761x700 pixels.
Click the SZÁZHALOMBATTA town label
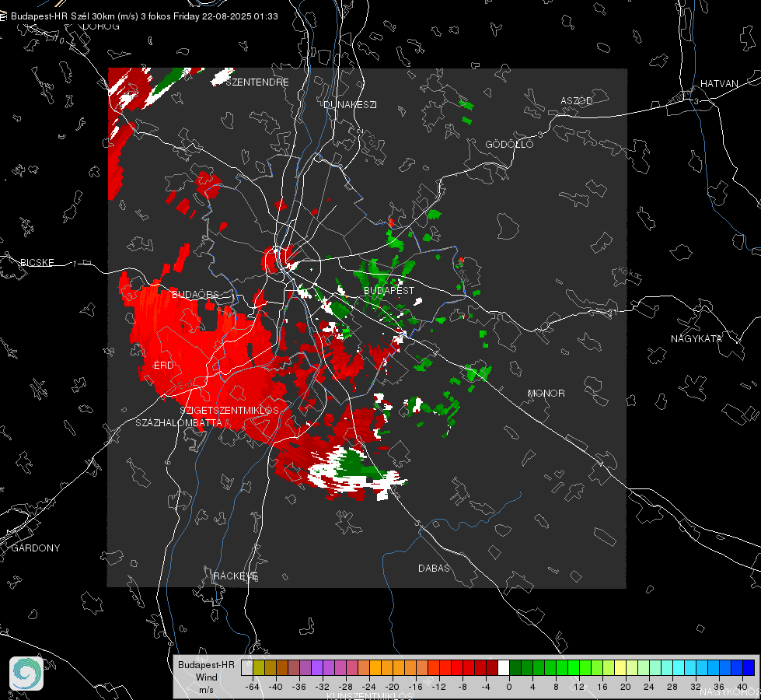179,422
